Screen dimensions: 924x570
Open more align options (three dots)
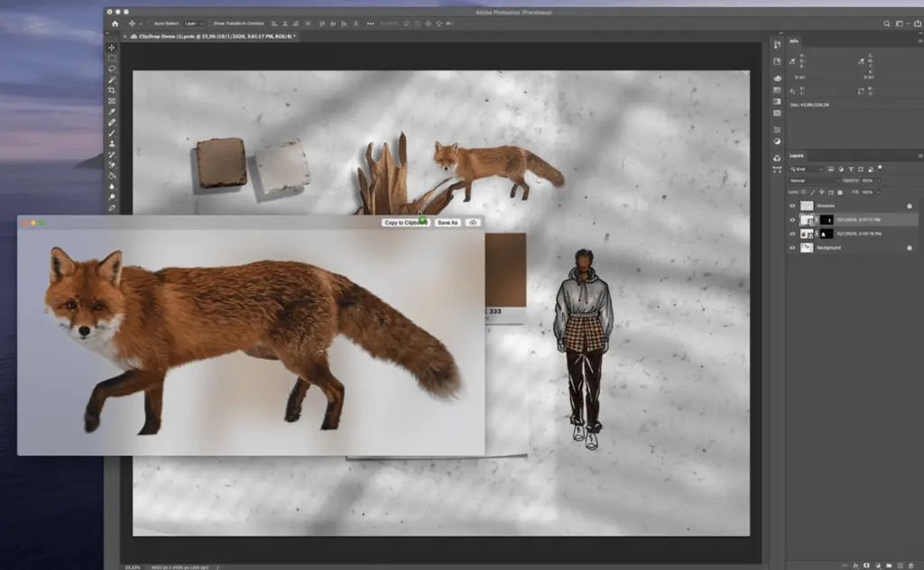(370, 23)
